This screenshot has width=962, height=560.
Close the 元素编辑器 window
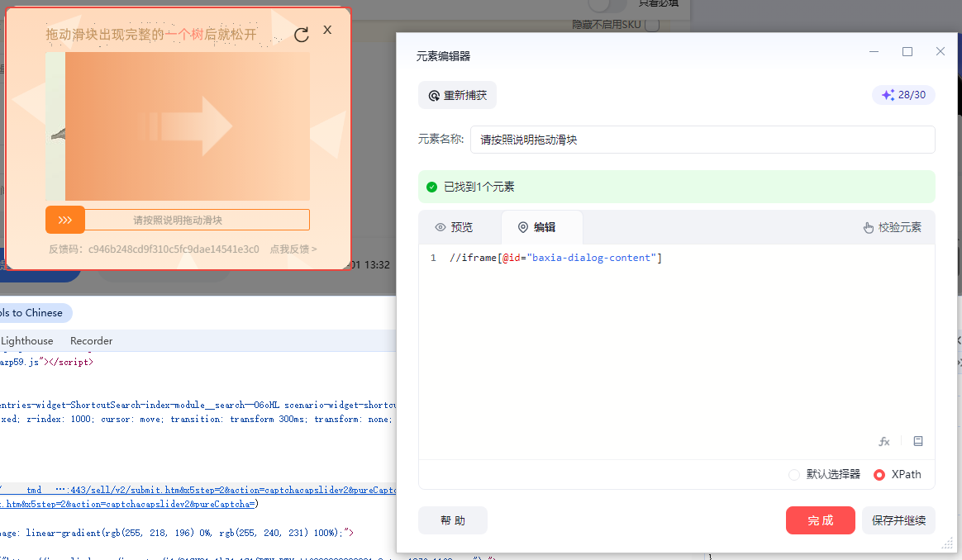click(940, 51)
